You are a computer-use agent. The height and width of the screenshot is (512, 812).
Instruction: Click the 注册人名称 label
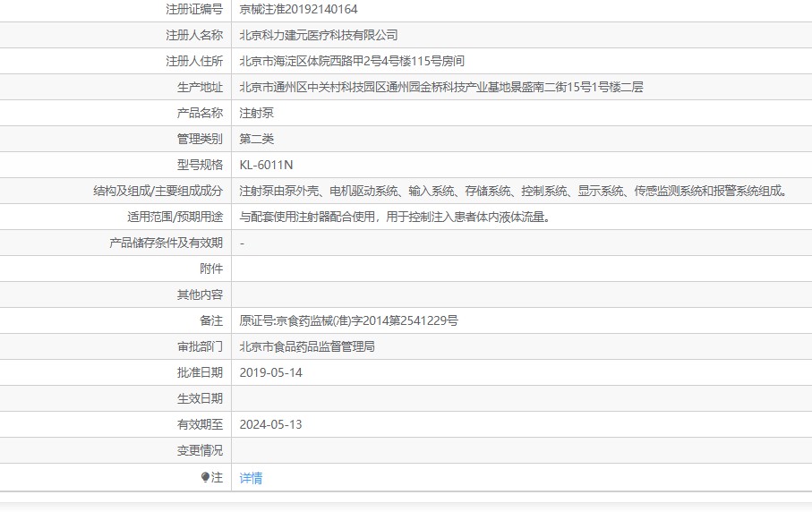tap(194, 35)
